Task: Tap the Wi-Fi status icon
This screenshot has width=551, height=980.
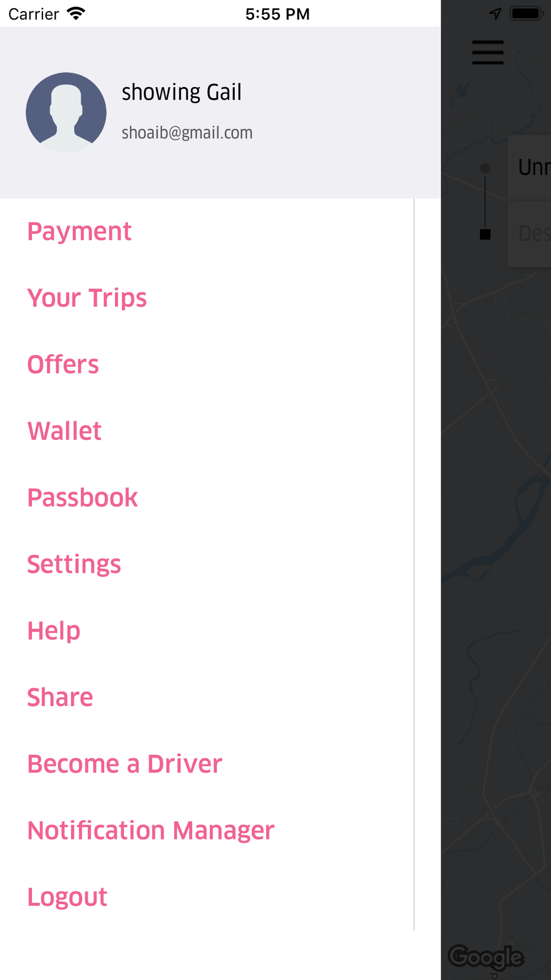Action: click(75, 14)
